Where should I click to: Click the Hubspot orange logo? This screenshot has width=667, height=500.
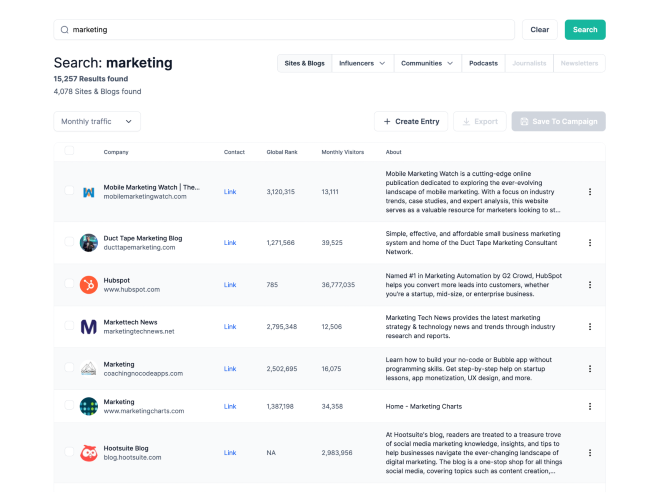88,285
